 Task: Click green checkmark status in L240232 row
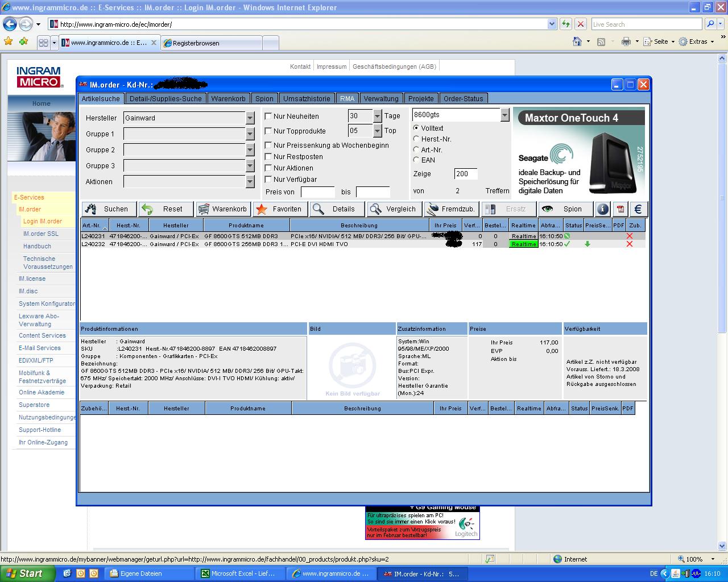[567, 244]
